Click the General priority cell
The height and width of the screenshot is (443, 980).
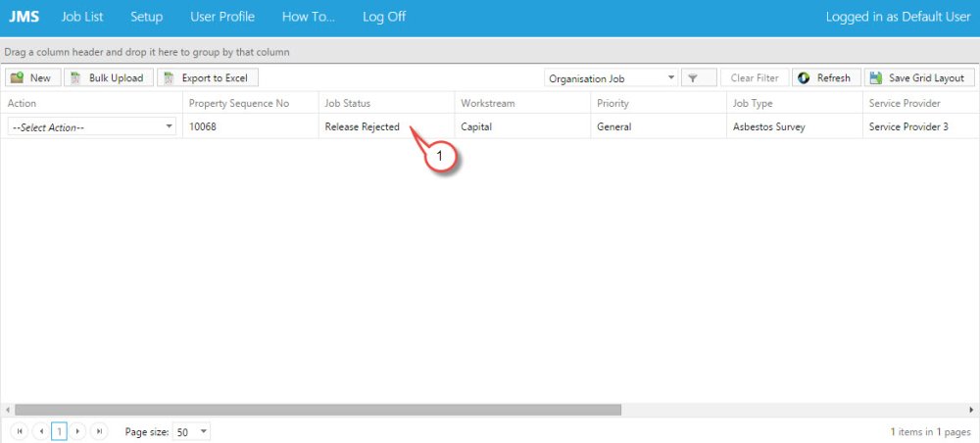point(659,126)
